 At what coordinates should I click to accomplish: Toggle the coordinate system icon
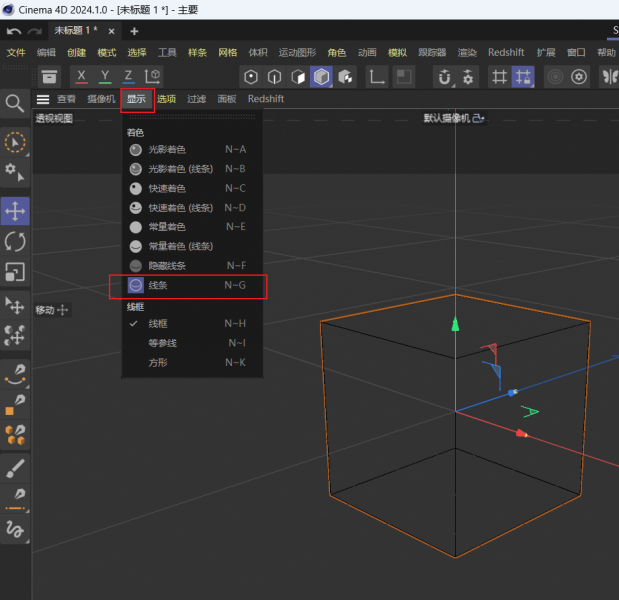[x=152, y=77]
